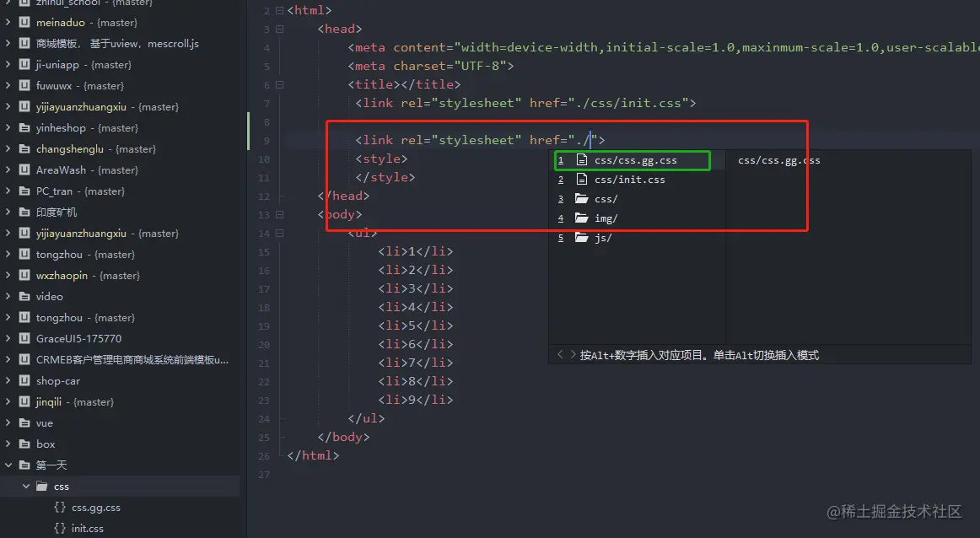Click the <li>5</li> code line
Image resolution: width=980 pixels, height=538 pixels.
(416, 325)
